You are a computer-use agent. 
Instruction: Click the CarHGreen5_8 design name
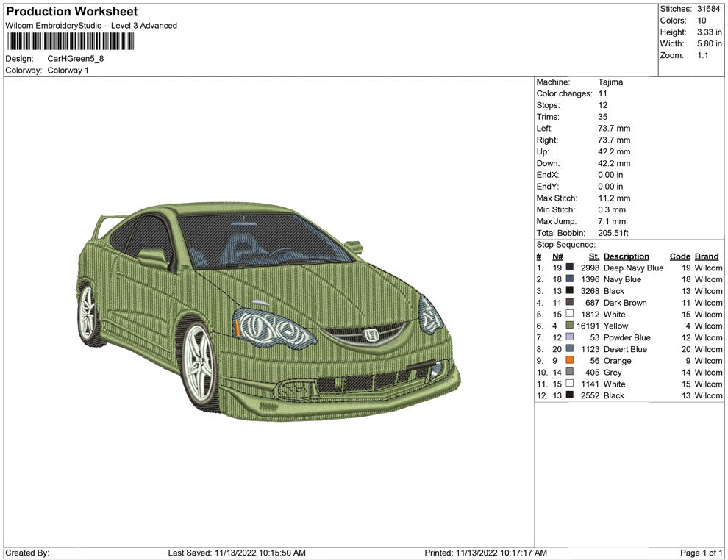pos(76,59)
